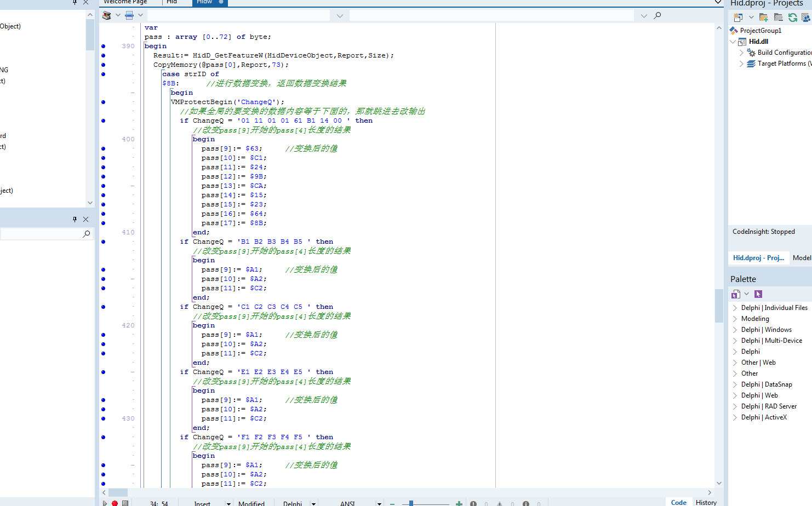Viewport: 812px width, 506px height.
Task: Expand the method navigation combo box arrow
Action: 644,16
